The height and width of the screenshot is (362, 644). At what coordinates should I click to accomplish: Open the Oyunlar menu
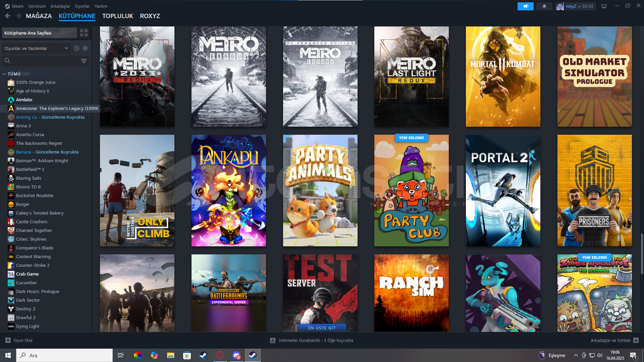[82, 6]
